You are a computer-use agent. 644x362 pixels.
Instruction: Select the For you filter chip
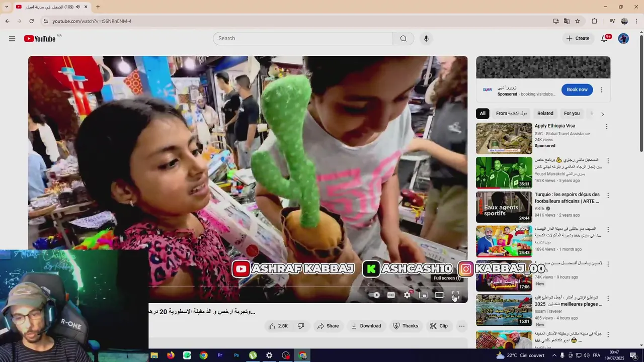point(572,114)
